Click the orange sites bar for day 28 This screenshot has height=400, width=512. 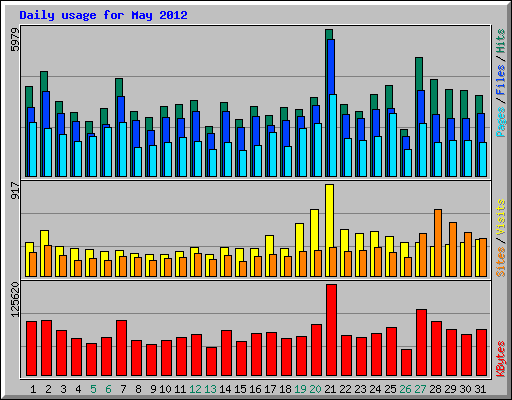click(x=438, y=243)
